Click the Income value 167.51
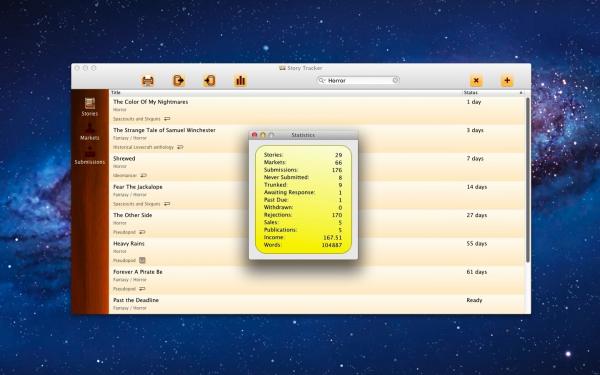600x375 pixels. coord(333,237)
